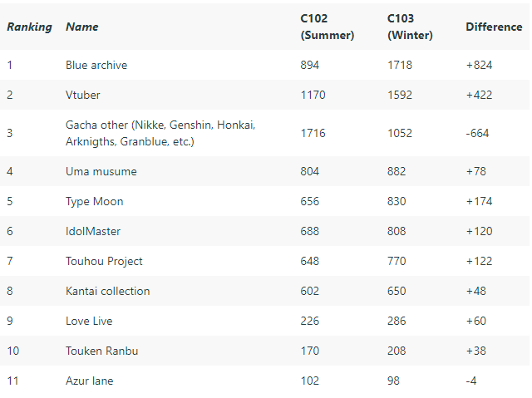The width and height of the screenshot is (532, 398).
Task: Click the Name column header
Action: point(81,27)
